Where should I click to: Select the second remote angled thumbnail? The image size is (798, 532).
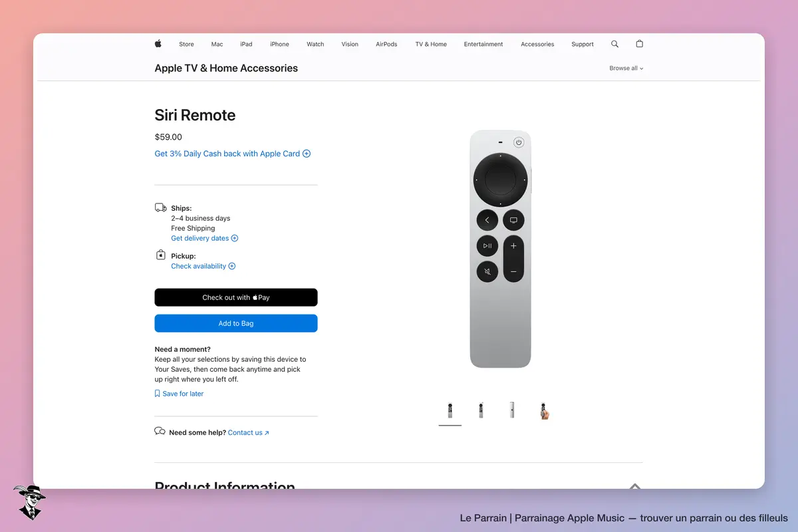pyautogui.click(x=481, y=410)
